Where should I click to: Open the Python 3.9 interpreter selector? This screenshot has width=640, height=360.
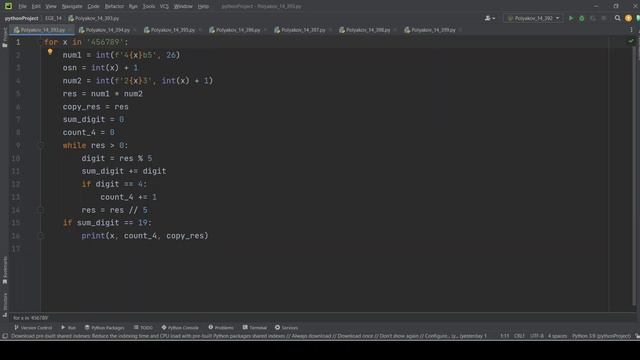[x=601, y=336]
